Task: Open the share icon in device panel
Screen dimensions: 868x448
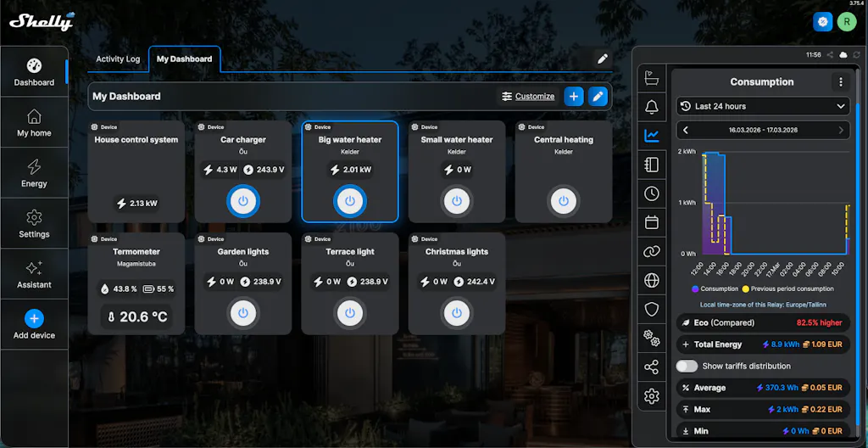Action: tap(651, 367)
